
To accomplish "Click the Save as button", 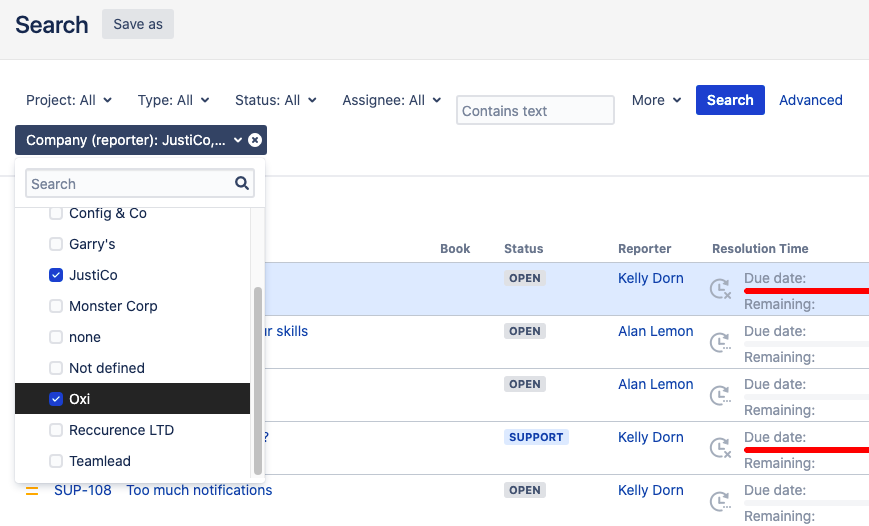I will coord(138,24).
